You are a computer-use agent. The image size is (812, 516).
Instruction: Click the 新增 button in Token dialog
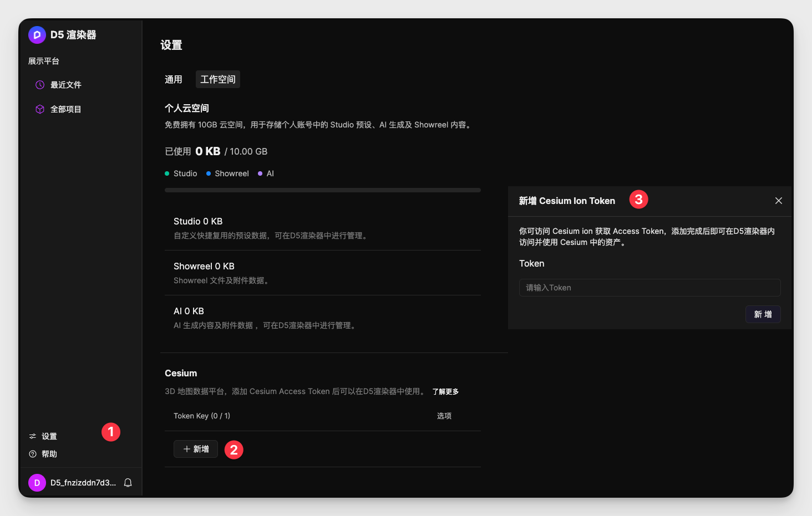point(763,314)
